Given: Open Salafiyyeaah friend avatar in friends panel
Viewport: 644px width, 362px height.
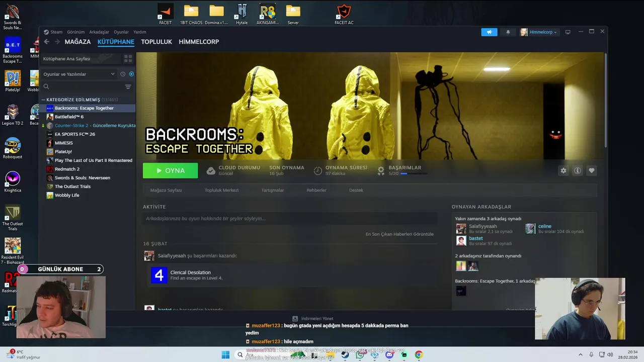Looking at the screenshot, I should point(461,229).
